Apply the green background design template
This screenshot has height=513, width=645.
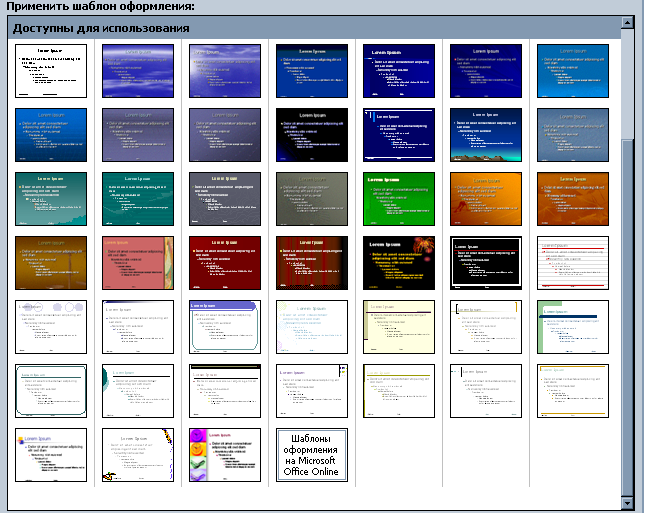click(399, 199)
